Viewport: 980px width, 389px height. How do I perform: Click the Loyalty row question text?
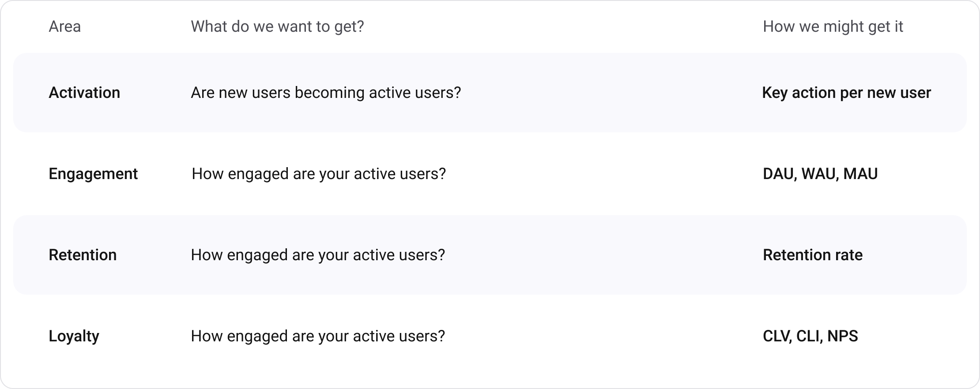(318, 336)
